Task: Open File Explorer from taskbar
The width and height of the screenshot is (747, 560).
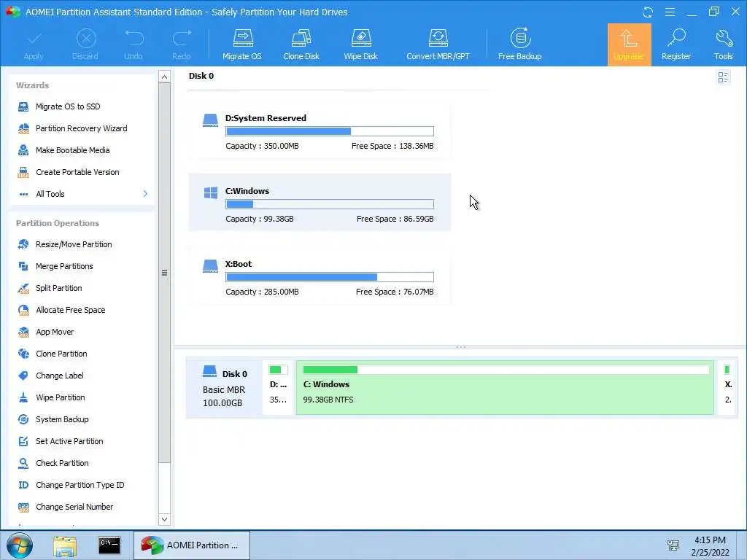Action: point(65,545)
